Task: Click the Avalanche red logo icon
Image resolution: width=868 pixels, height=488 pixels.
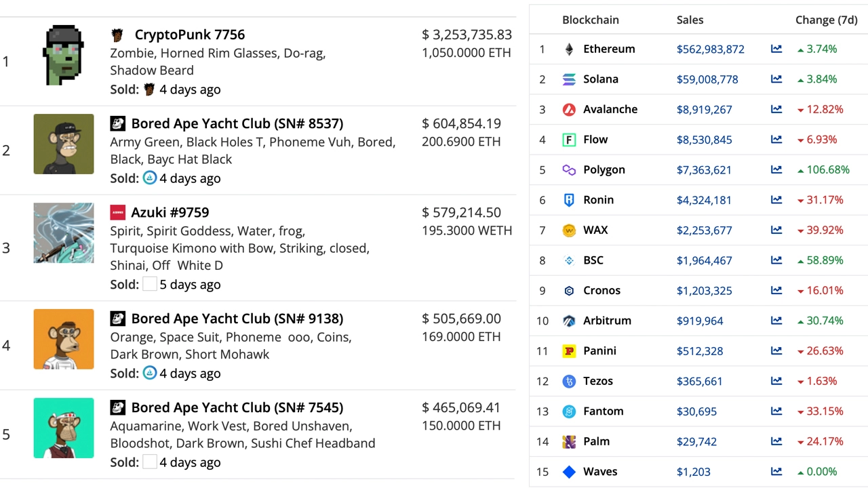Action: [569, 110]
